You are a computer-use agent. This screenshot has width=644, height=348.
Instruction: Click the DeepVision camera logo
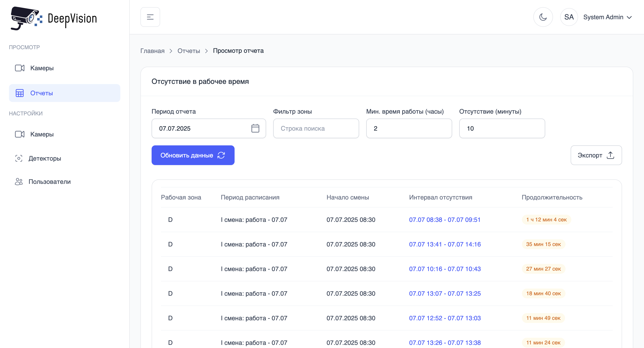[x=54, y=18]
